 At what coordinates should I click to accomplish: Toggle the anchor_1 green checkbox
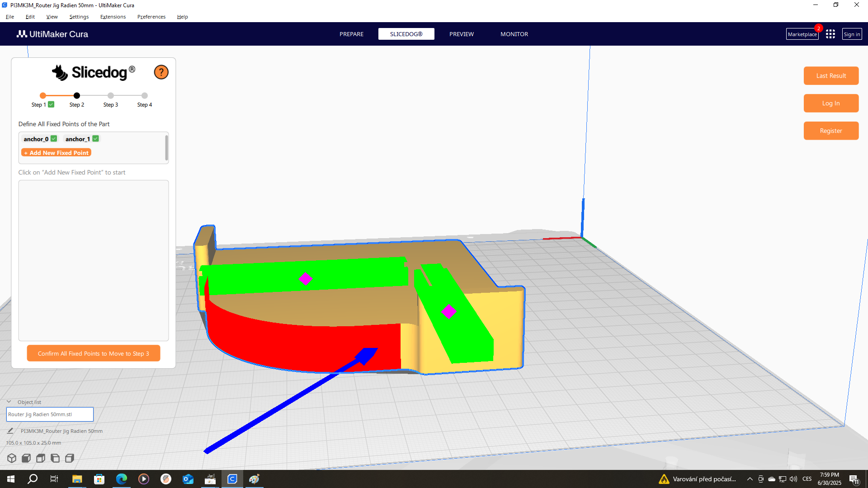tap(95, 139)
